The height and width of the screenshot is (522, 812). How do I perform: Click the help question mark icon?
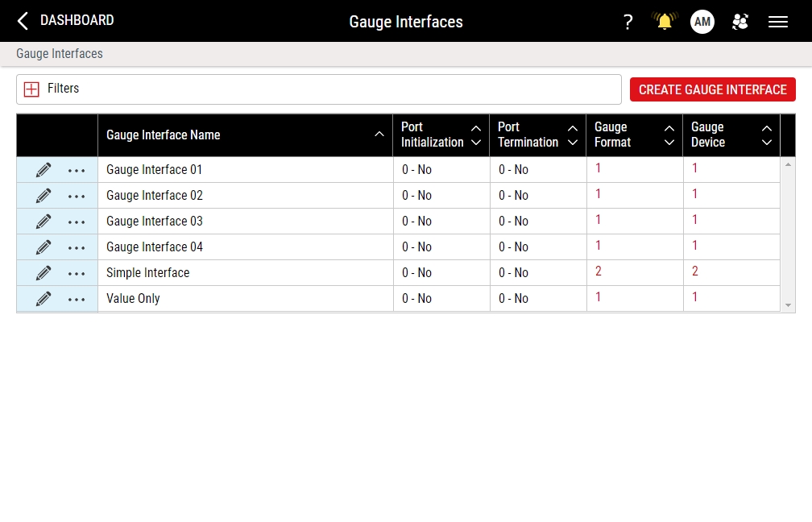point(628,22)
